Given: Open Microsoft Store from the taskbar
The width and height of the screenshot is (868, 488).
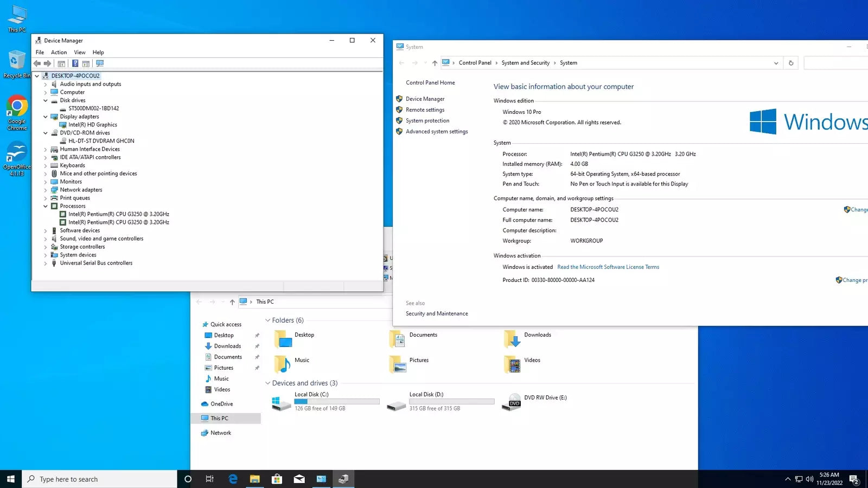Looking at the screenshot, I should (x=277, y=479).
